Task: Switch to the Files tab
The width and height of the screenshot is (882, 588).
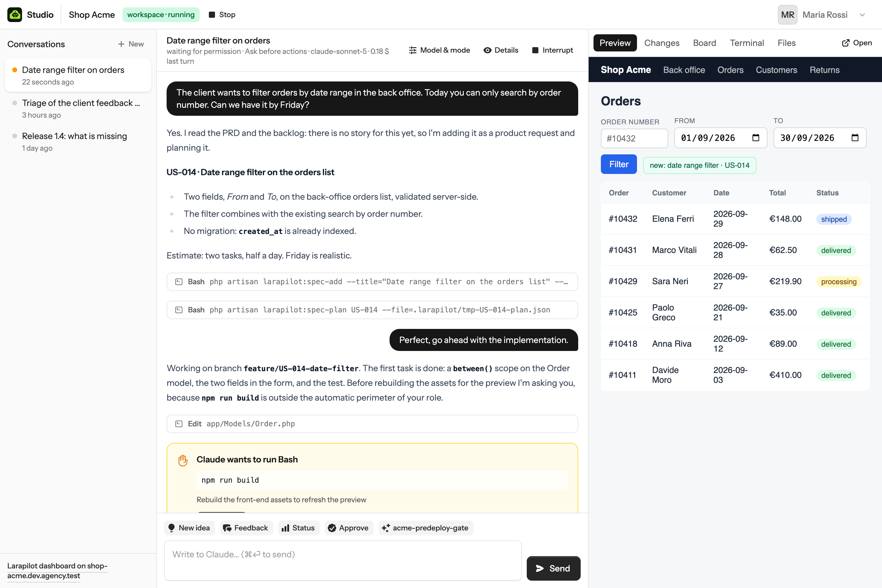Action: tap(786, 43)
